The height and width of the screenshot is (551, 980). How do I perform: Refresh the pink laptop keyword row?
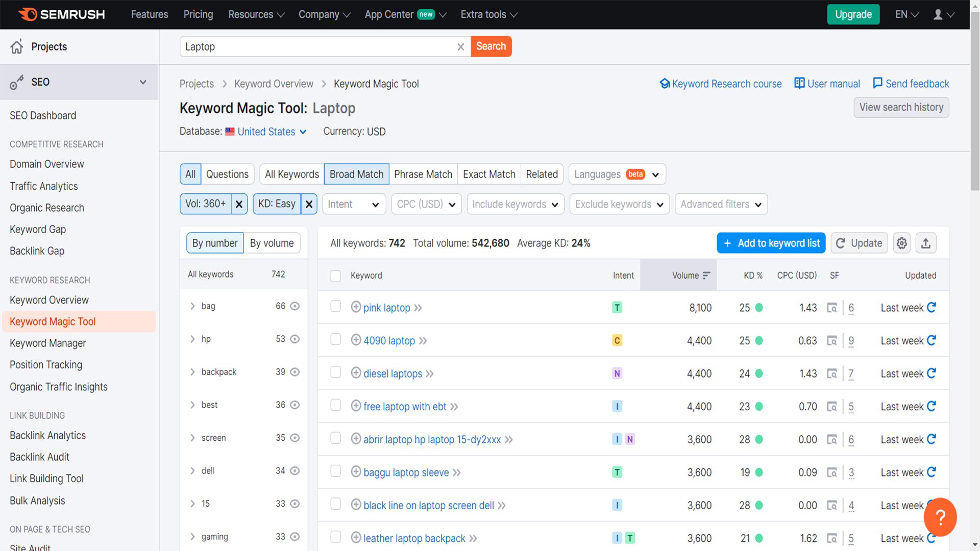coord(932,308)
